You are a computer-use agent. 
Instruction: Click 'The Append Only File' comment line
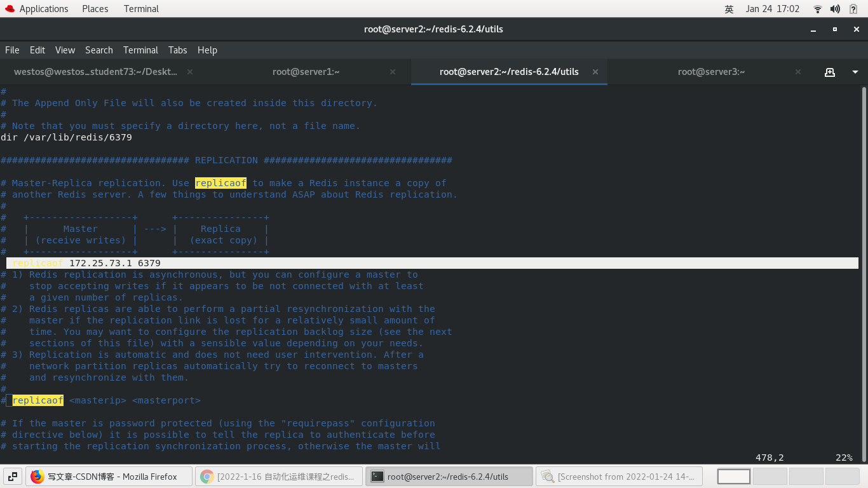coord(189,103)
